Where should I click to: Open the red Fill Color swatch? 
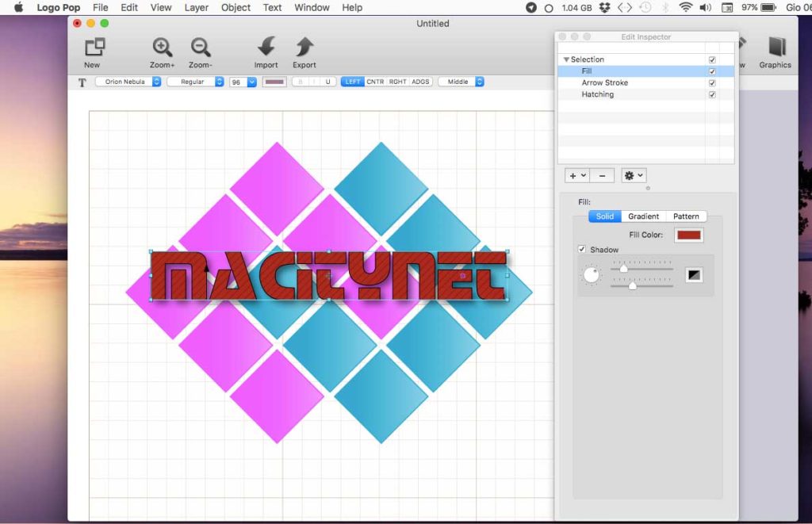(x=689, y=235)
